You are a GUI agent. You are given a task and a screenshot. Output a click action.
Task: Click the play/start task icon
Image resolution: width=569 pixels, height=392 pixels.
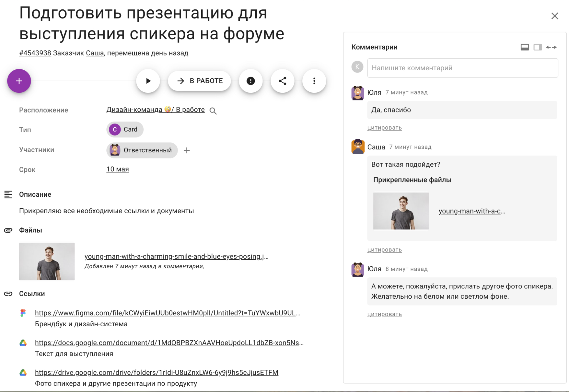click(x=148, y=81)
